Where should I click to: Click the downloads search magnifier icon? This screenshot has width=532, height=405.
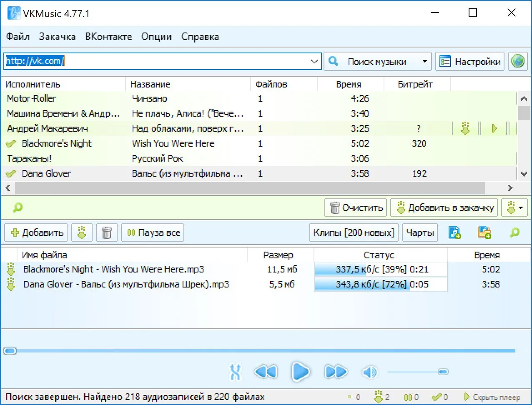[x=515, y=232]
